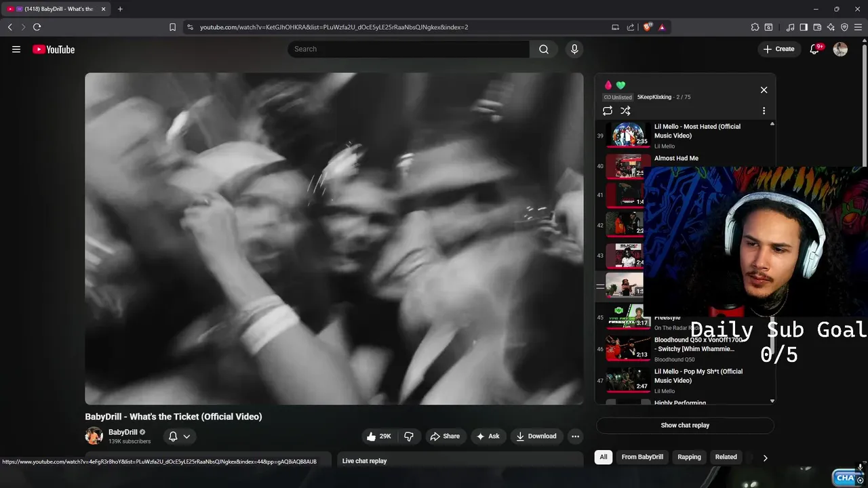The width and height of the screenshot is (868, 488).
Task: Start voice search with the microphone
Action: tap(574, 49)
